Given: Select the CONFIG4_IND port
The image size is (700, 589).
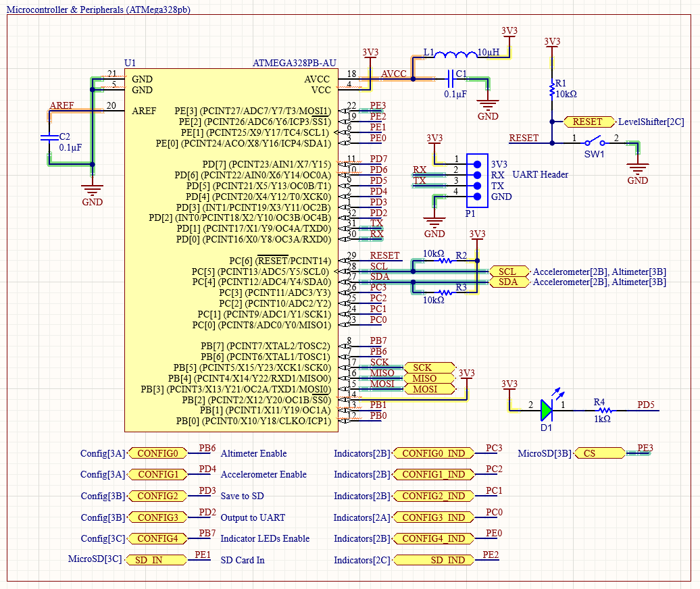Looking at the screenshot, I should pos(434,538).
